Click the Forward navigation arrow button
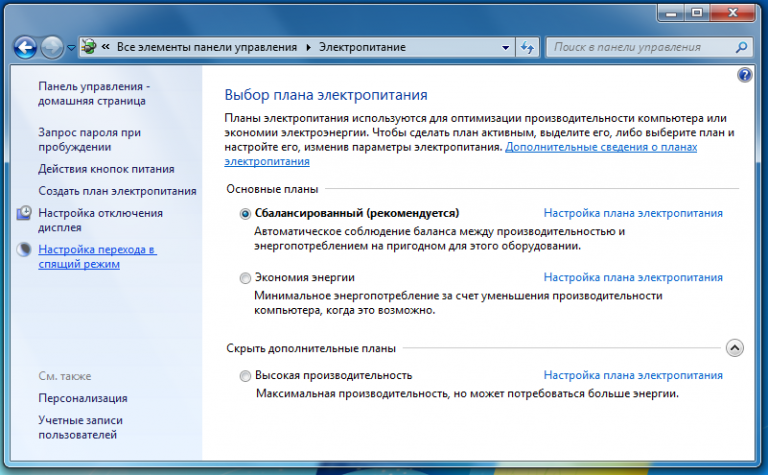 coord(53,47)
